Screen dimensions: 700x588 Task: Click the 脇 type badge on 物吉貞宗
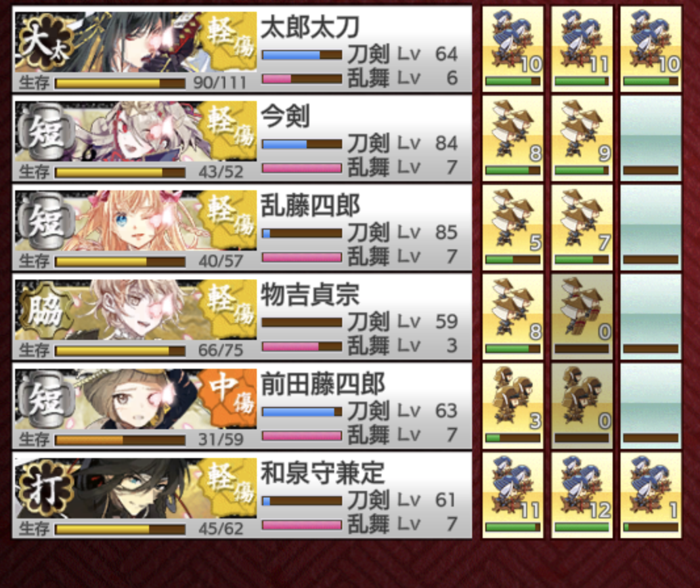44,310
